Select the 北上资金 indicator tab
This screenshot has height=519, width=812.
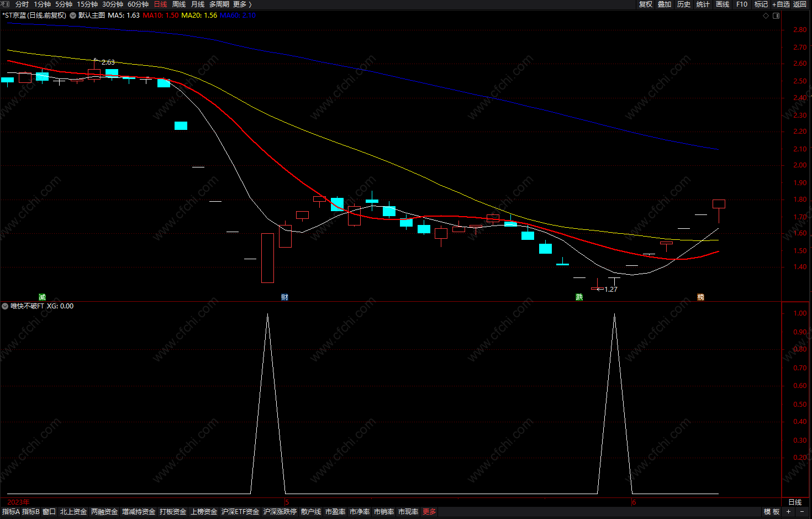73,512
